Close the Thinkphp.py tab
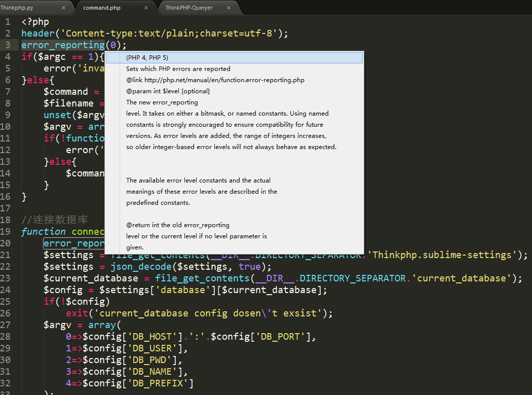The height and width of the screenshot is (395, 532). coord(64,8)
